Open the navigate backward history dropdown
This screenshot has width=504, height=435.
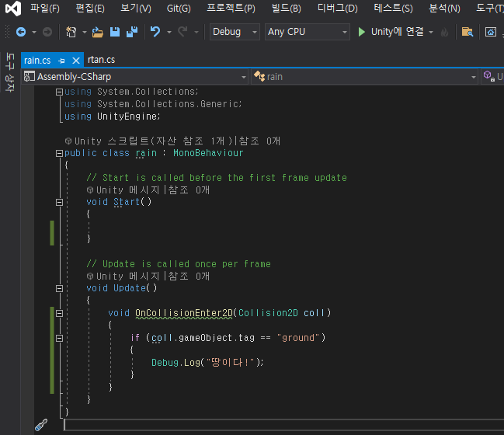[34, 32]
